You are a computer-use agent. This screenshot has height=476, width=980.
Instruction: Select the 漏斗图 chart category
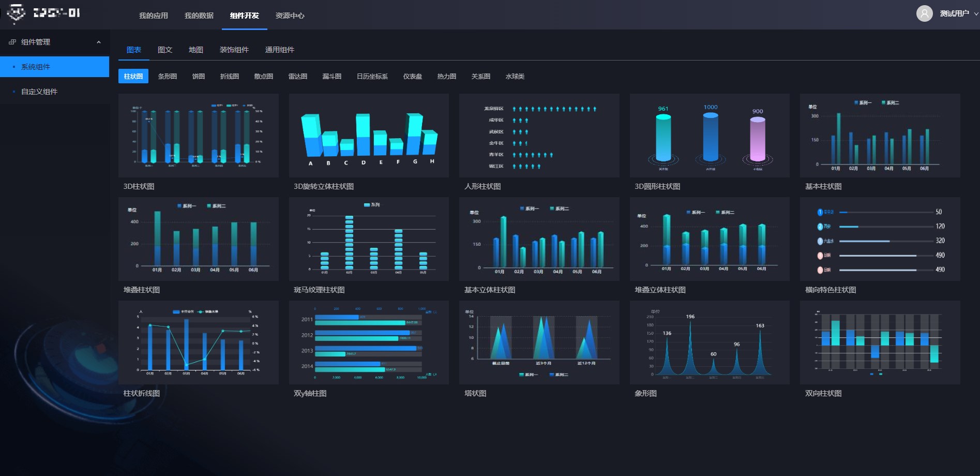(x=332, y=76)
